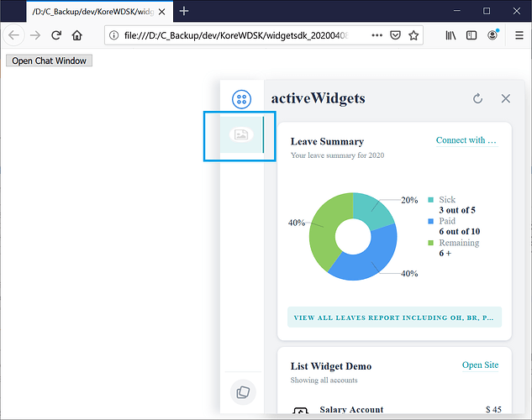This screenshot has height=420, width=532.
Task: Open page actions three-dot menu in address bar
Action: pos(376,35)
